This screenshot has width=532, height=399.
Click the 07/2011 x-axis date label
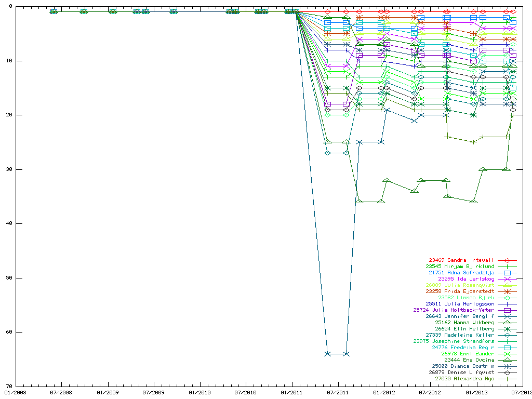338,392
